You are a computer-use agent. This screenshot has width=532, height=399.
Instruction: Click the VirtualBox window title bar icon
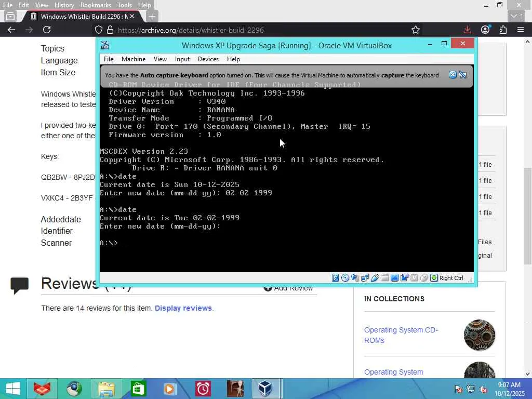click(x=105, y=45)
